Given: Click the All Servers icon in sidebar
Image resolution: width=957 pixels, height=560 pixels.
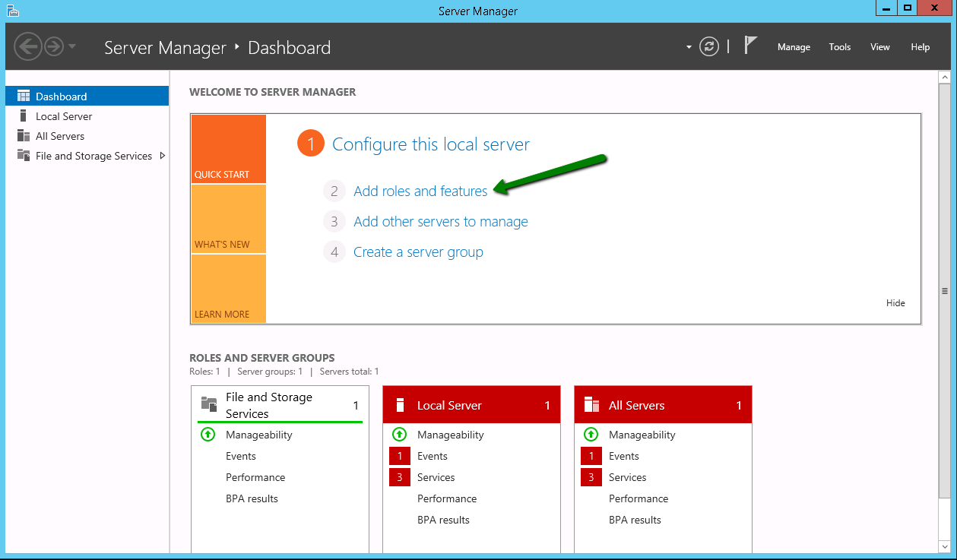Looking at the screenshot, I should [x=24, y=135].
